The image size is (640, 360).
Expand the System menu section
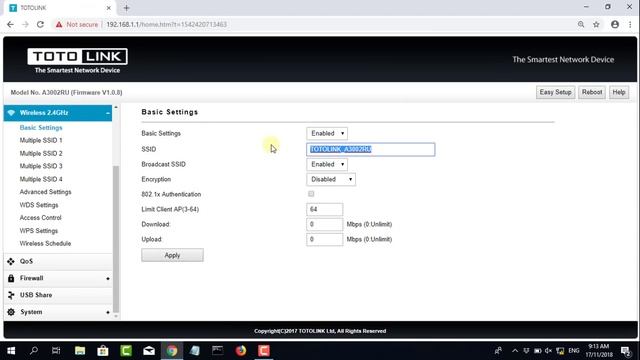108,312
